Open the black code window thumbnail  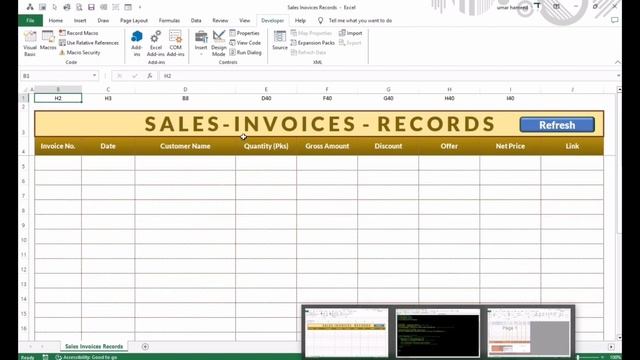tap(438, 333)
